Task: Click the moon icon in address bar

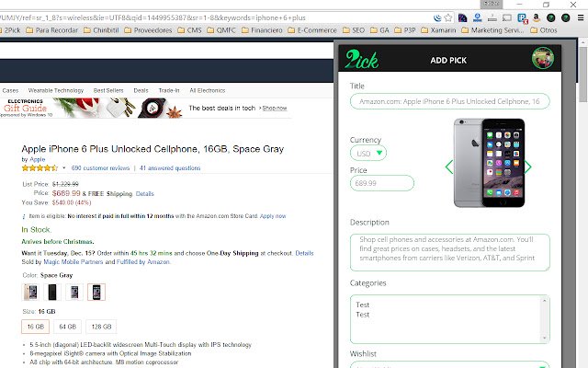Action: pyautogui.click(x=437, y=17)
